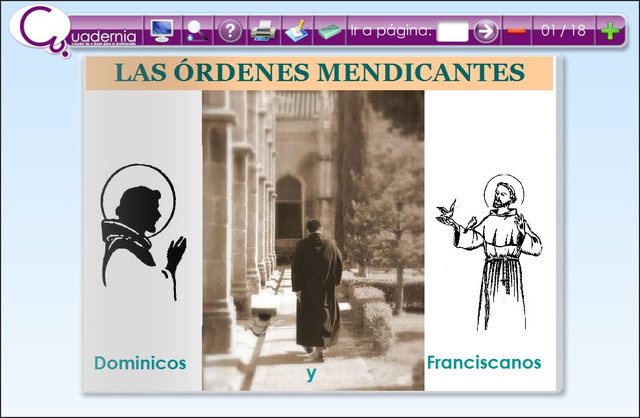
Task: Click the Dominican saint silhouette image
Action: pyautogui.click(x=142, y=232)
